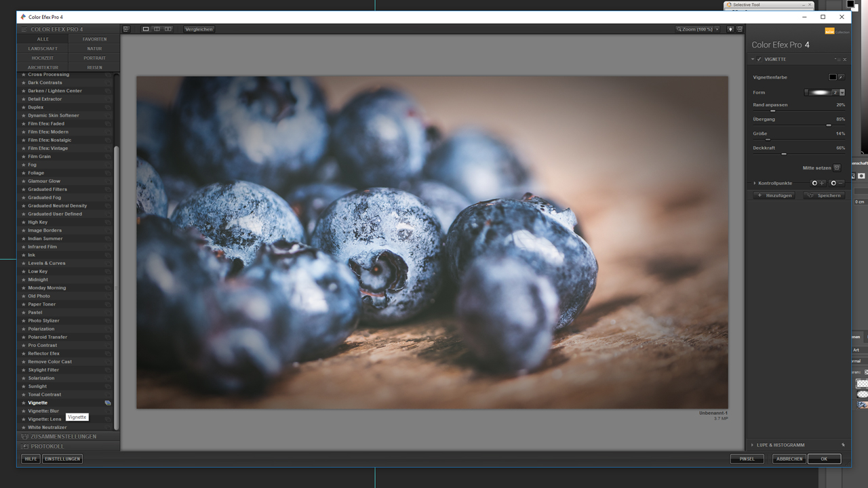Favorite the Sunlight filter star
868x488 pixels.
point(24,386)
